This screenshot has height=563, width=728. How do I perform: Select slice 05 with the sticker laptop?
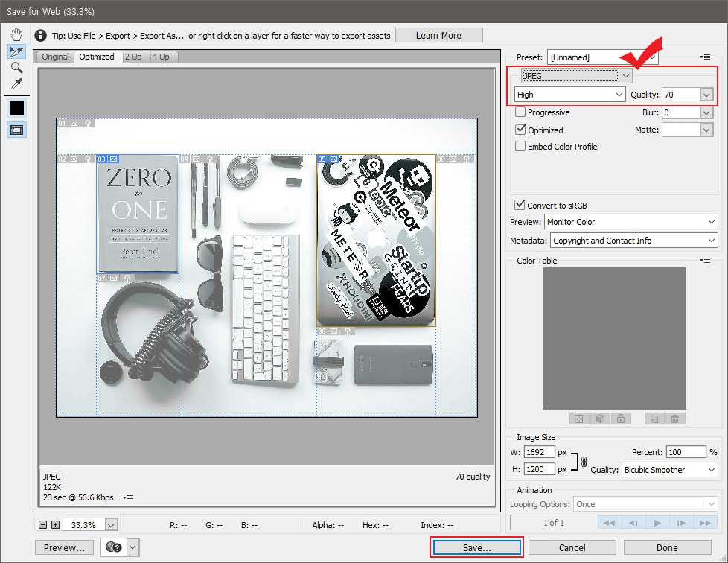coord(376,241)
